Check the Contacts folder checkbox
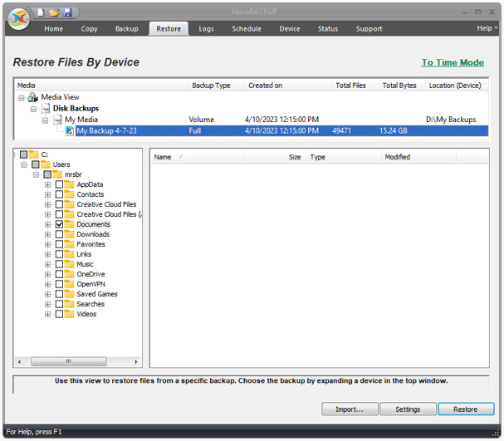The image size is (504, 441). tap(59, 194)
